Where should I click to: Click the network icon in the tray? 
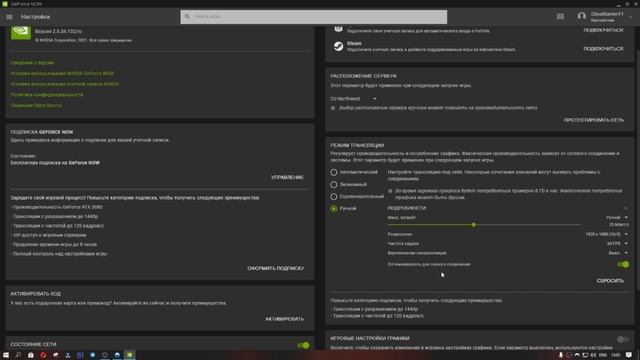pyautogui.click(x=585, y=355)
